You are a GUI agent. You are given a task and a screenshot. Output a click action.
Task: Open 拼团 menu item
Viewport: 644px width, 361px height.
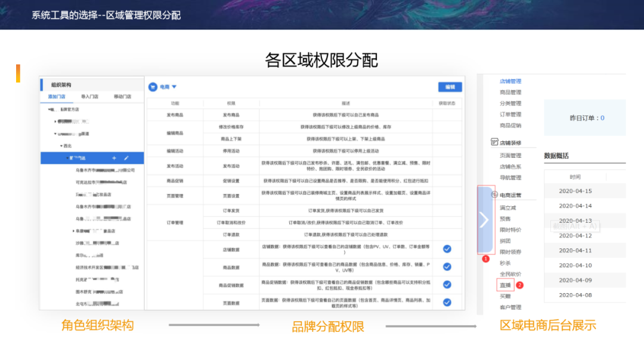click(x=505, y=241)
